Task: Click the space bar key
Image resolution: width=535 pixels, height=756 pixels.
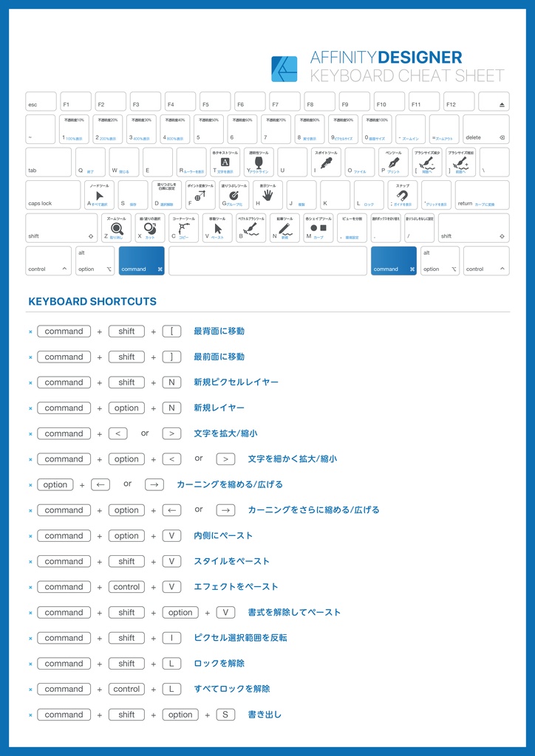Action: (x=267, y=261)
